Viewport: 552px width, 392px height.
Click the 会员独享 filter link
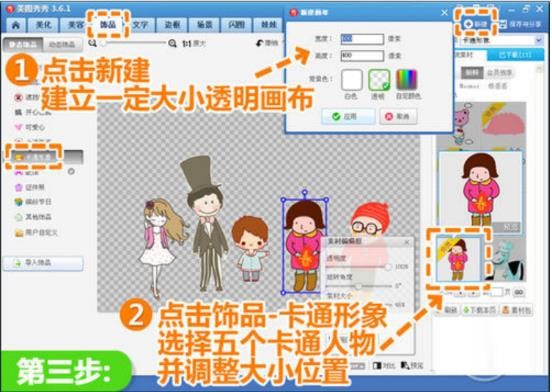[499, 73]
